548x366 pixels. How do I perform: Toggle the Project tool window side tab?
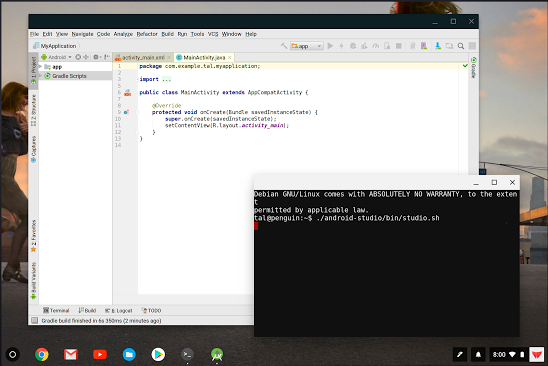[x=33, y=70]
